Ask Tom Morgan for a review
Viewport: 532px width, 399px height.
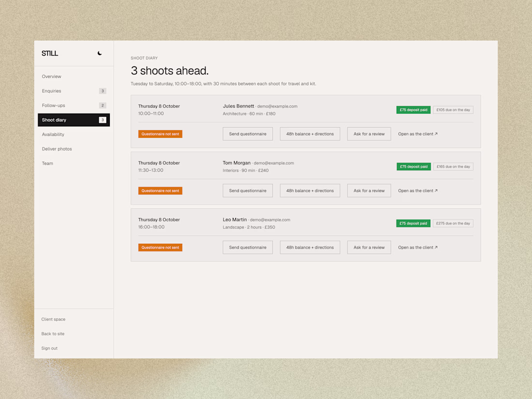coord(369,191)
